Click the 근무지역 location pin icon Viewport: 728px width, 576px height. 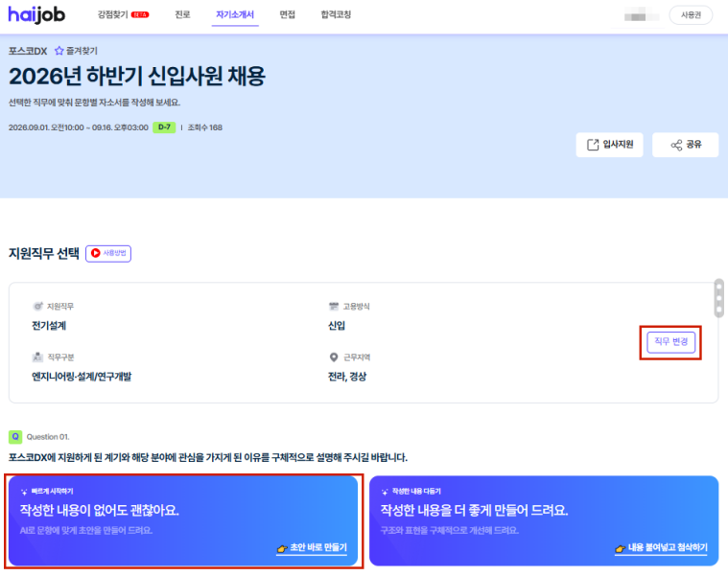click(x=334, y=357)
